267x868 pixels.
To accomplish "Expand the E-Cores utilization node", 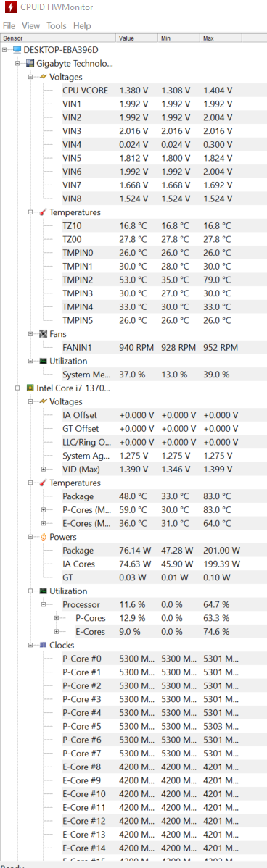I will click(x=57, y=632).
